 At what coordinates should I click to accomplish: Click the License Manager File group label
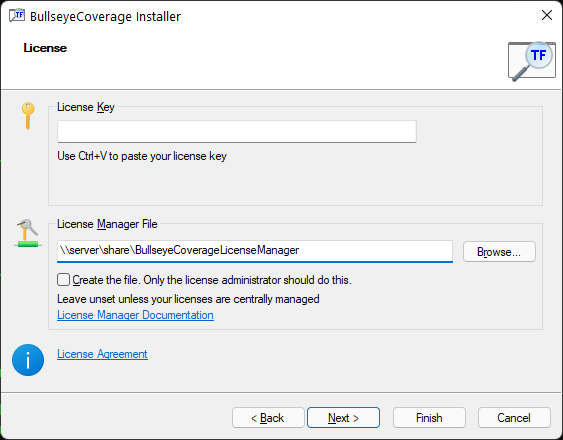pos(107,224)
